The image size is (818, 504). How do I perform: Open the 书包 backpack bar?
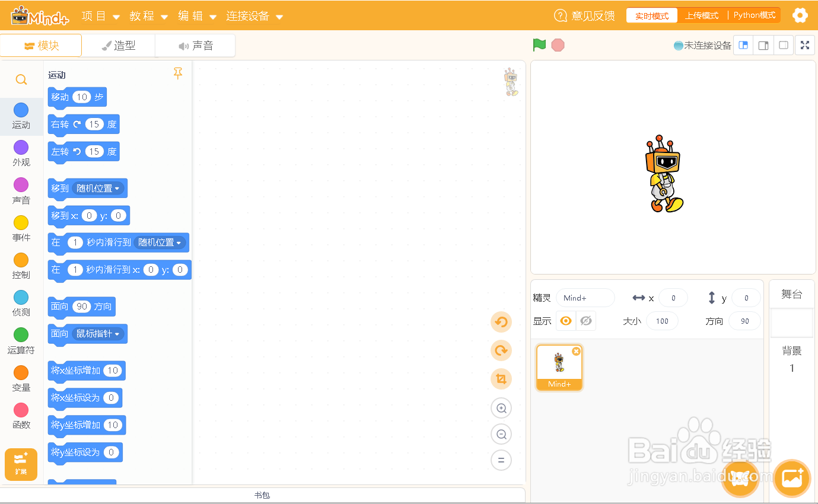[x=262, y=495]
